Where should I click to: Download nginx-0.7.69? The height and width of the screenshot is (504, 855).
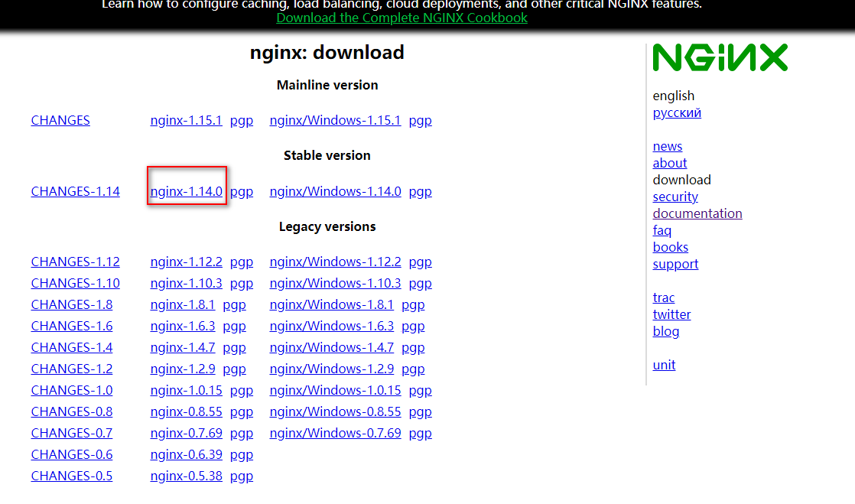(187, 433)
